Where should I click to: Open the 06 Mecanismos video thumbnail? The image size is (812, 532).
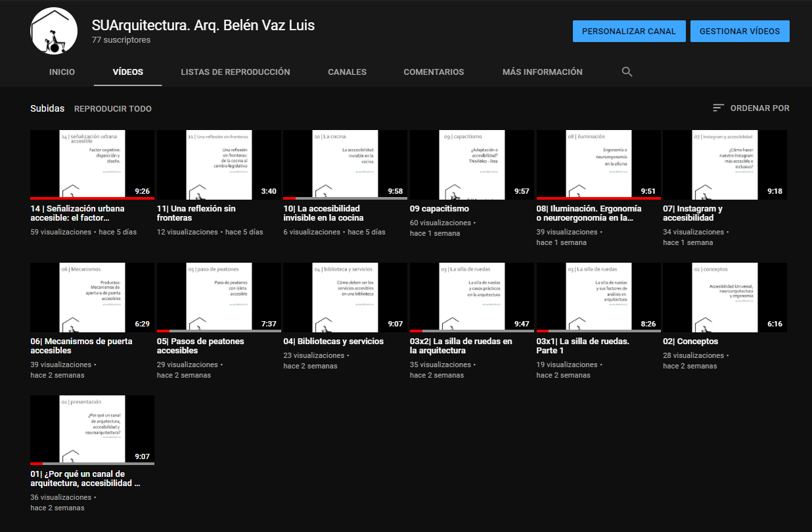[92, 297]
